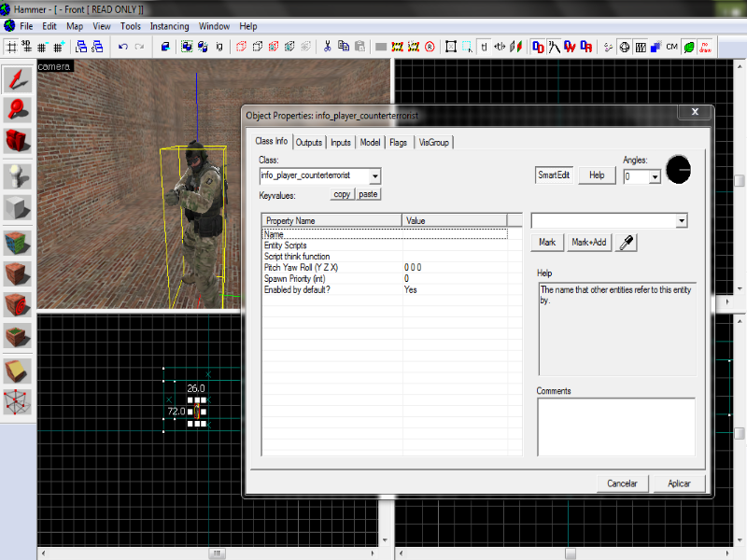Select the Selection tool arrow

point(18,77)
